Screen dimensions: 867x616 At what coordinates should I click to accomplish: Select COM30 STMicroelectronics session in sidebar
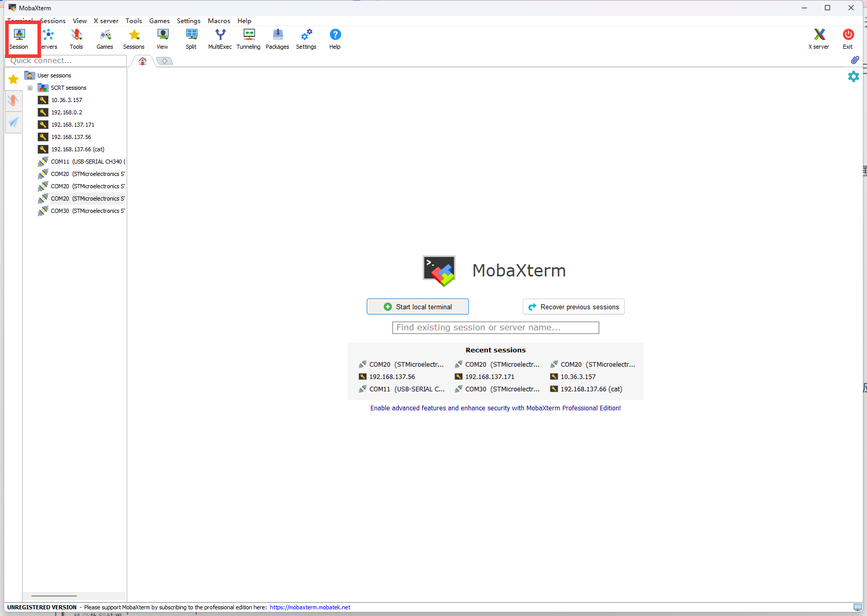[82, 211]
